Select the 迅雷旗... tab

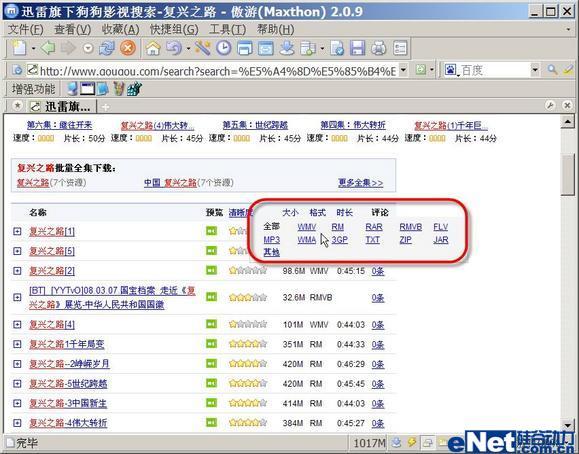pos(61,106)
